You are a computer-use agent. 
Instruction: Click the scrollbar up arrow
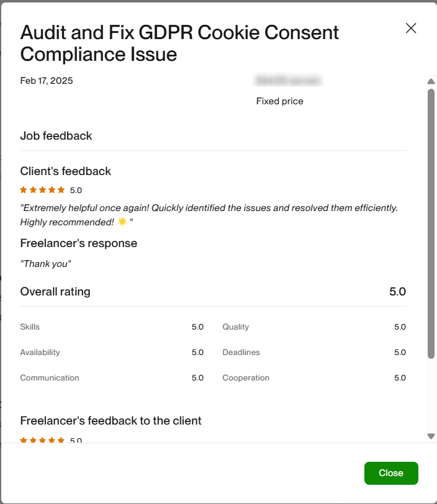[x=431, y=81]
